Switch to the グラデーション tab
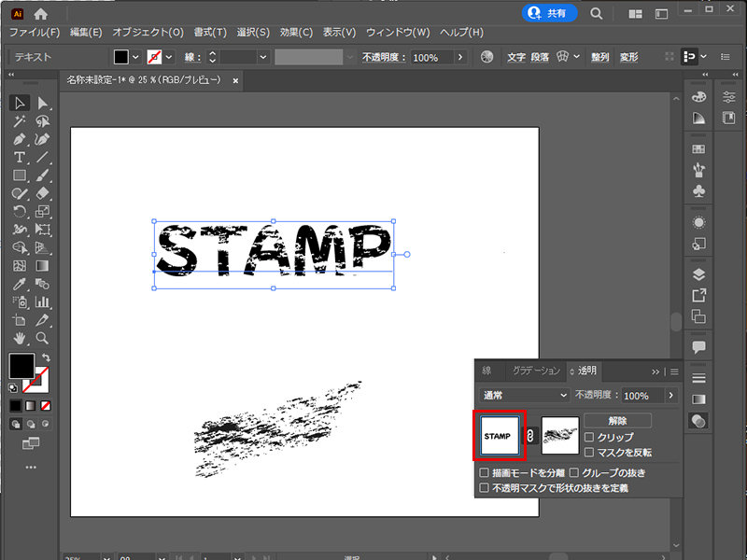This screenshot has width=747, height=560. coord(534,370)
